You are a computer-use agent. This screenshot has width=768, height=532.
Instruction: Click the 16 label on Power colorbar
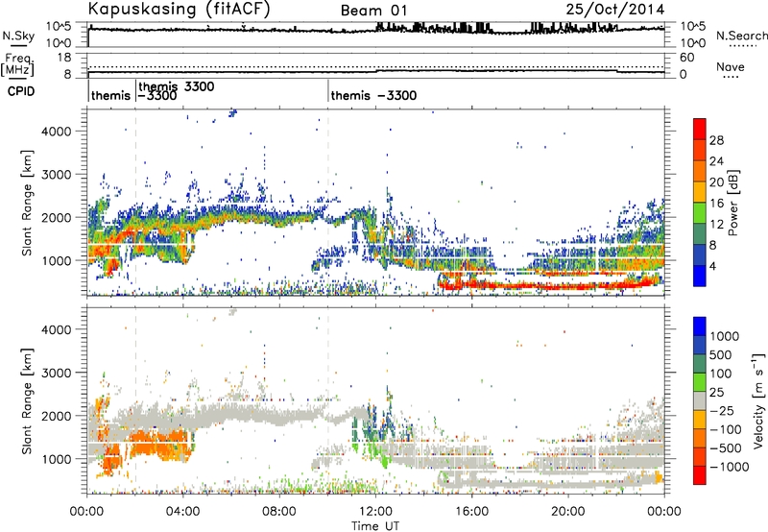(x=716, y=204)
